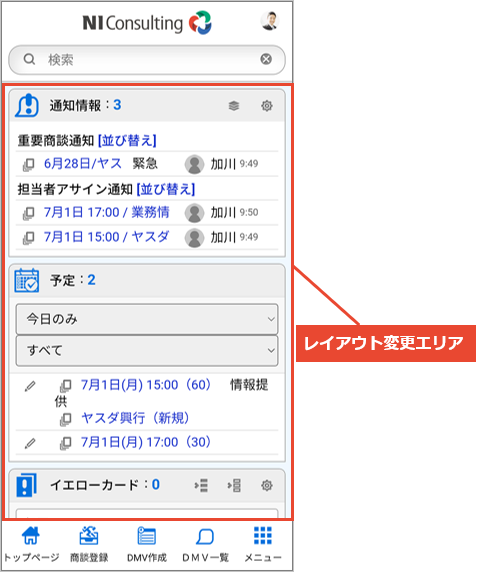Open the 商談登録 bottom tab
This screenshot has width=480, height=572.
coord(89,544)
